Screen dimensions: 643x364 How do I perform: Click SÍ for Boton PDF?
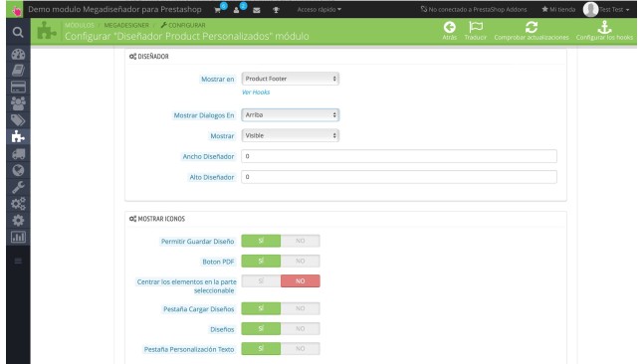261,262
